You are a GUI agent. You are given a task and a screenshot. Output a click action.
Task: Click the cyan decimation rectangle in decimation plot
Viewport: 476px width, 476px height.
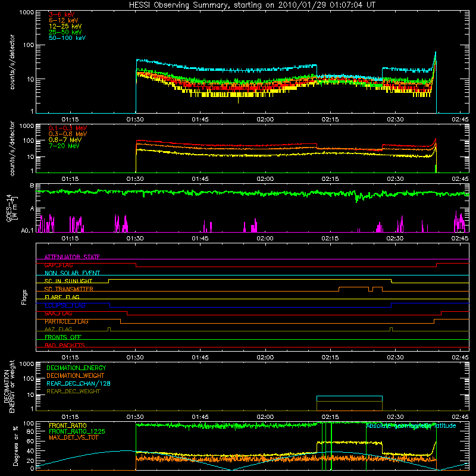coord(349,403)
